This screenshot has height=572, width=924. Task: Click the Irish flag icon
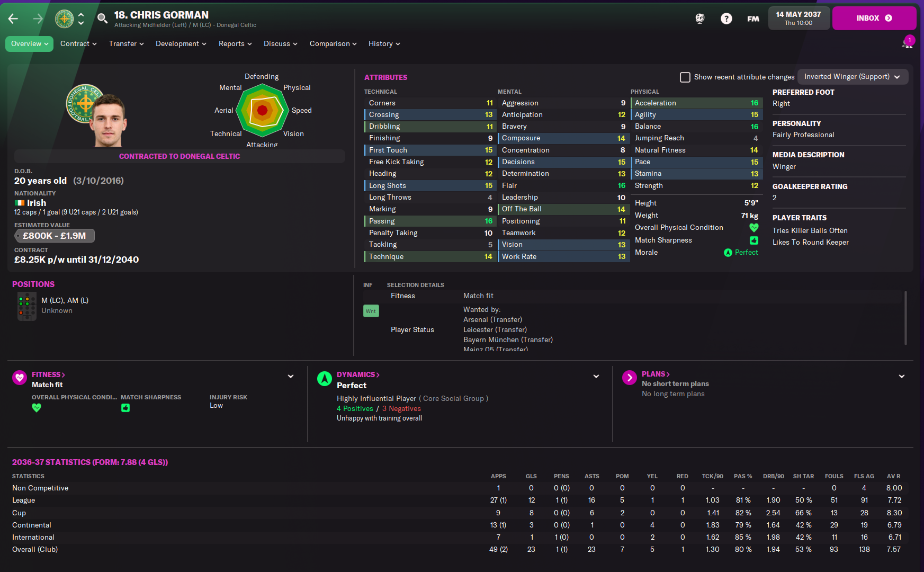(x=20, y=203)
